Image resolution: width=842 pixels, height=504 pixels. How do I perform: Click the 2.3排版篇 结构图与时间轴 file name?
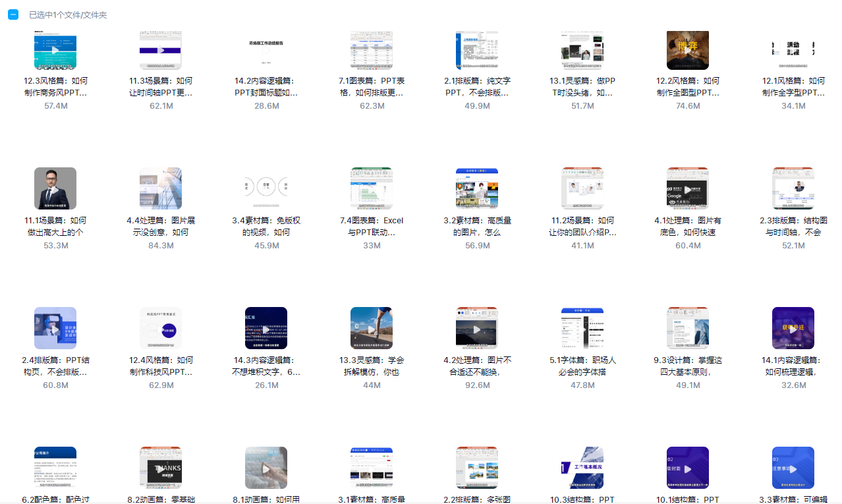click(793, 227)
